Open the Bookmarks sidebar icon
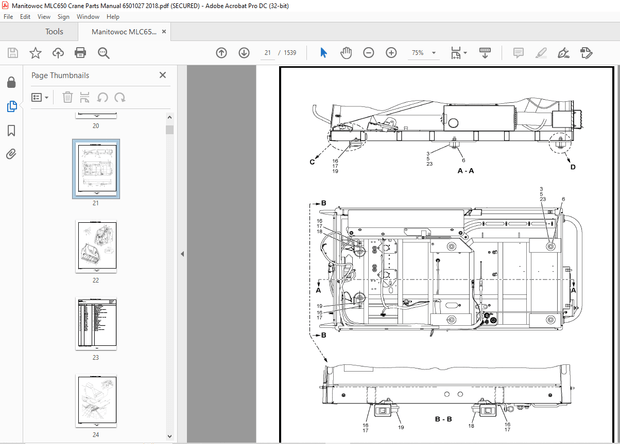This screenshot has height=444, width=620. [11, 130]
